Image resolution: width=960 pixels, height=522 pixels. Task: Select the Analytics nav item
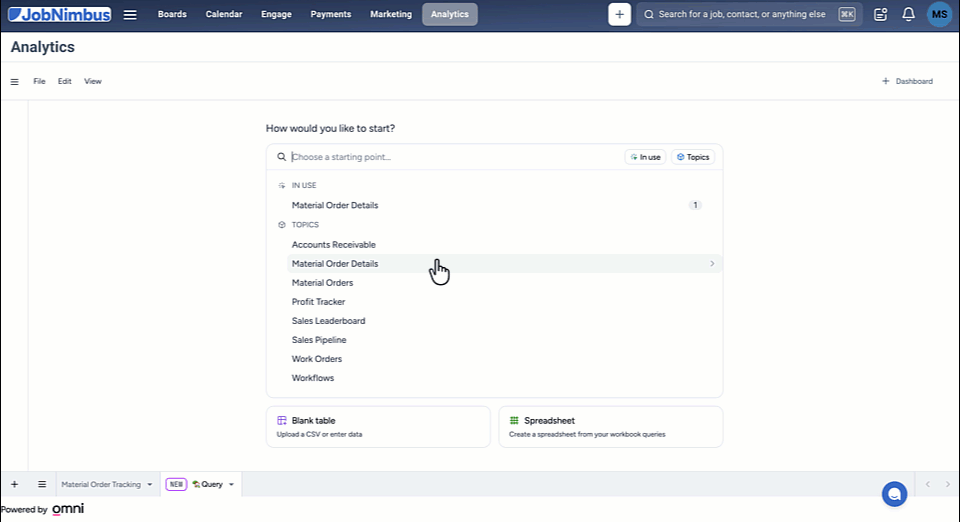click(x=449, y=14)
